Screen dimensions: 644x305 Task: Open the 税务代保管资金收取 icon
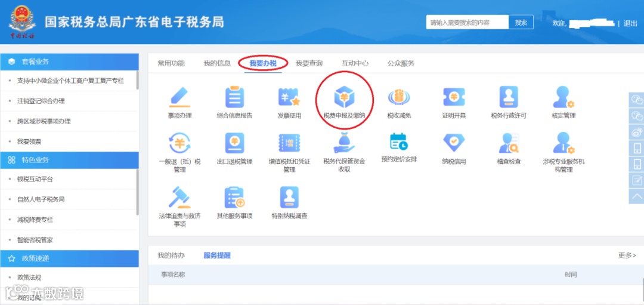pyautogui.click(x=344, y=143)
